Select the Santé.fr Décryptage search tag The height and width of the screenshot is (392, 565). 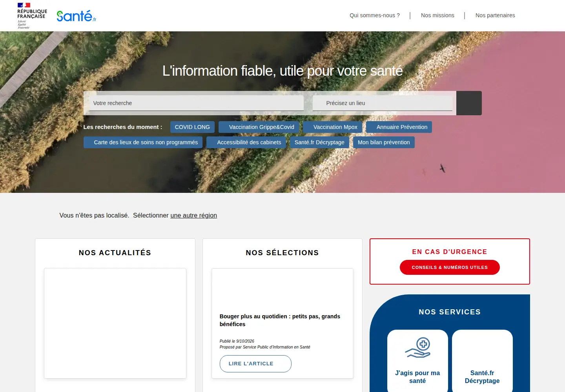pyautogui.click(x=319, y=142)
